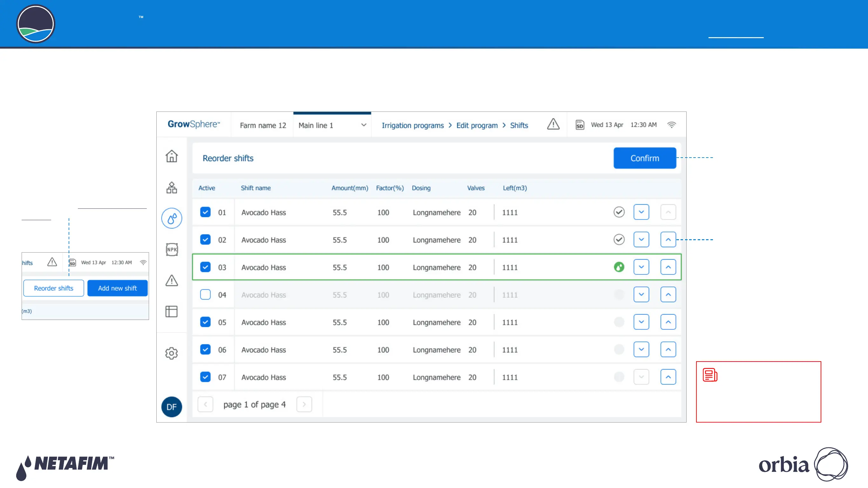The height and width of the screenshot is (488, 868).
Task: Open the devices blocks sidebar icon
Action: tap(172, 187)
